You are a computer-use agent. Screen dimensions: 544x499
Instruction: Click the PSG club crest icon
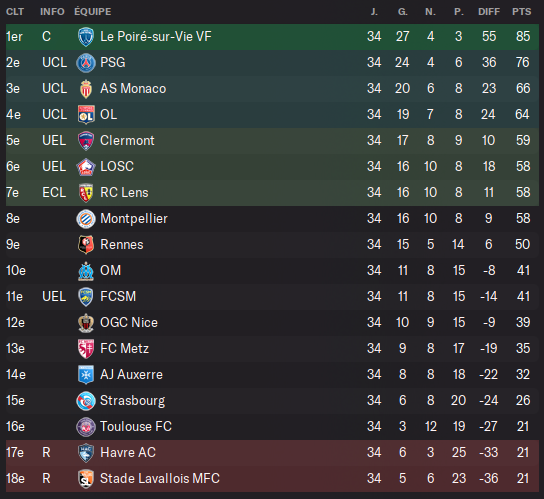pyautogui.click(x=86, y=63)
